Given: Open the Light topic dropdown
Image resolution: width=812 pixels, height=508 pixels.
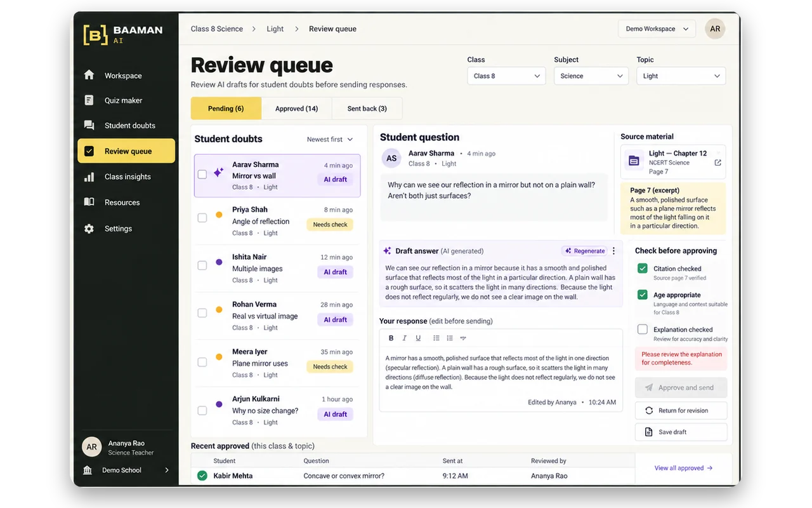Looking at the screenshot, I should tap(681, 76).
